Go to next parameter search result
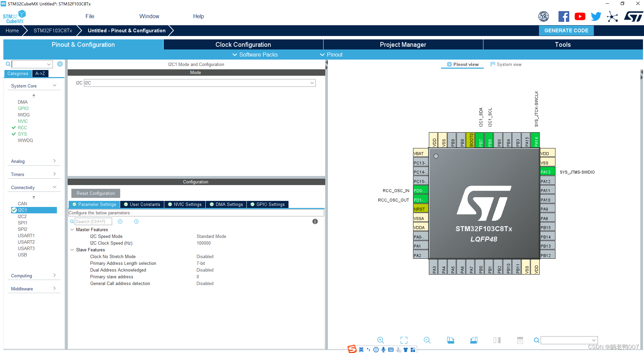Viewport: 644px width, 353px height. (136, 221)
